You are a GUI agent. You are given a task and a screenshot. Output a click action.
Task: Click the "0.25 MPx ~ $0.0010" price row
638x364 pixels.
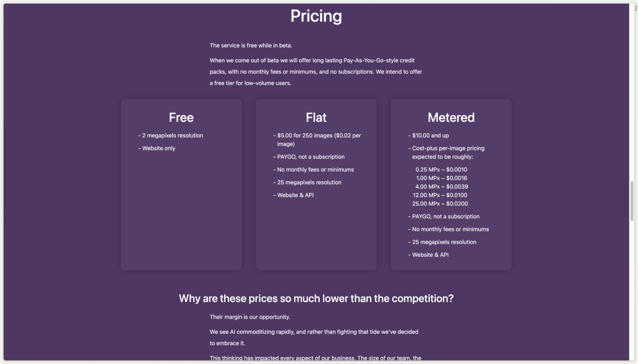coord(441,170)
